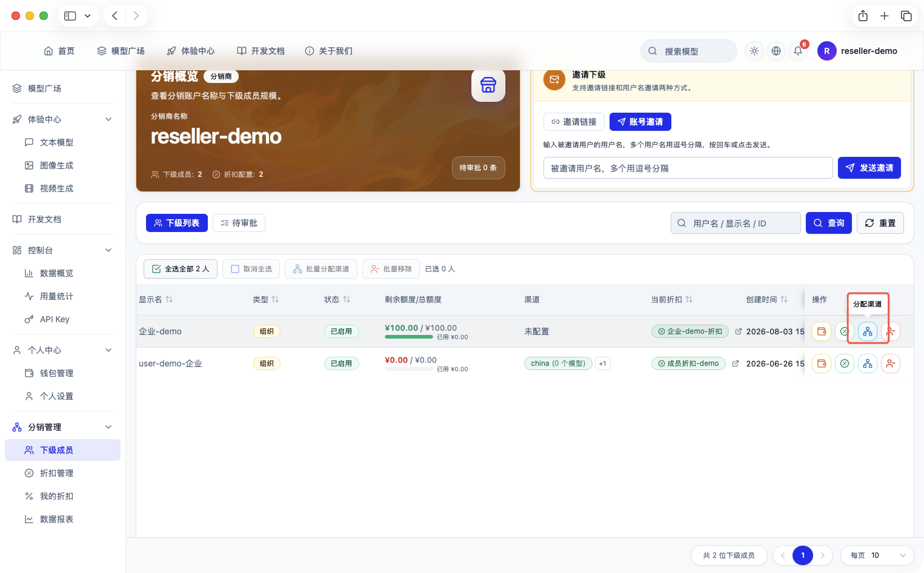
Task: Click 取消全选 checkbox button
Action: (x=251, y=269)
